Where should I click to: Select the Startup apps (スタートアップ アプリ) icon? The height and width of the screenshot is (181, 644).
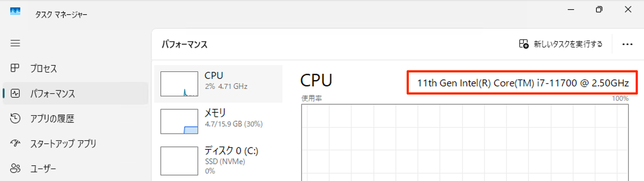point(15,144)
